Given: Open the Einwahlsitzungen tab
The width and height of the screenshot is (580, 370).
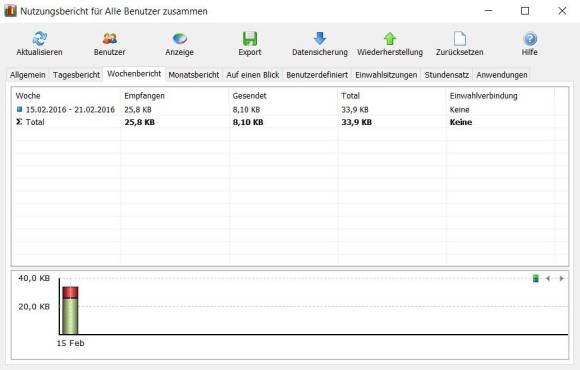Looking at the screenshot, I should 386,75.
